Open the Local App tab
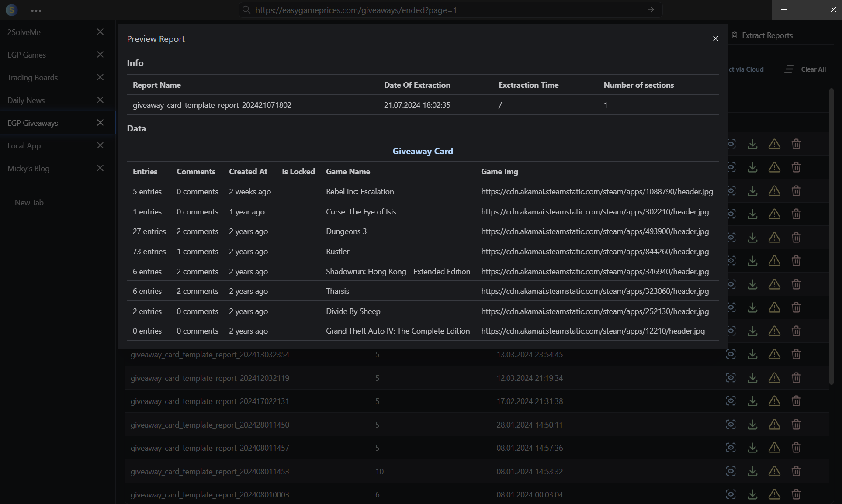This screenshot has height=504, width=842. point(24,146)
